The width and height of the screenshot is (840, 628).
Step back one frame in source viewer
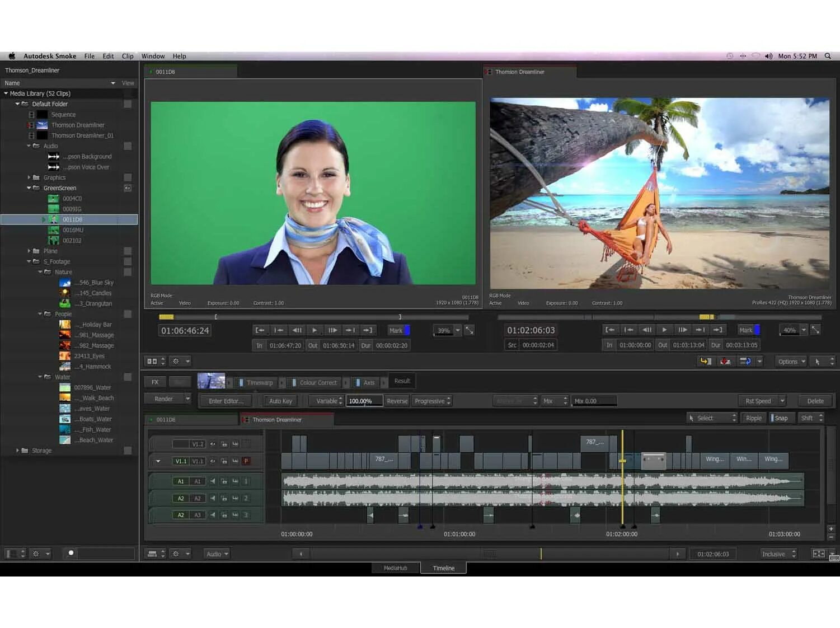pos(297,330)
